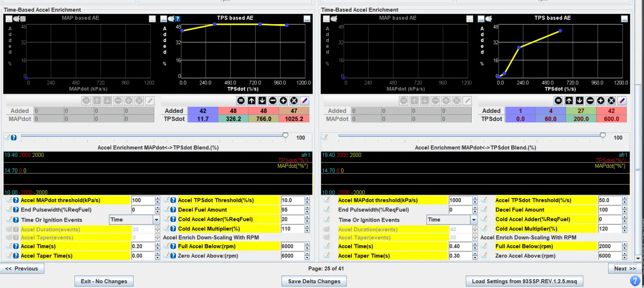
Task: Click left Accel Time(s) field showing 0.20
Action: pyautogui.click(x=143, y=246)
